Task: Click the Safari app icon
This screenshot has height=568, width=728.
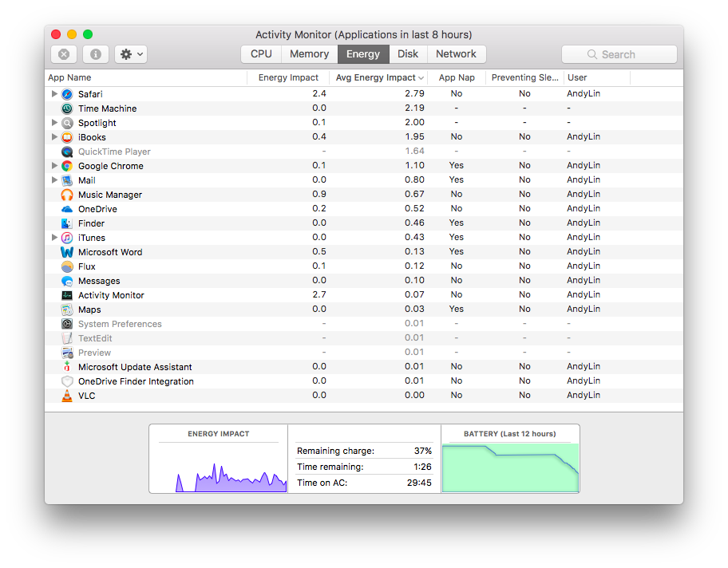Action: tap(67, 94)
